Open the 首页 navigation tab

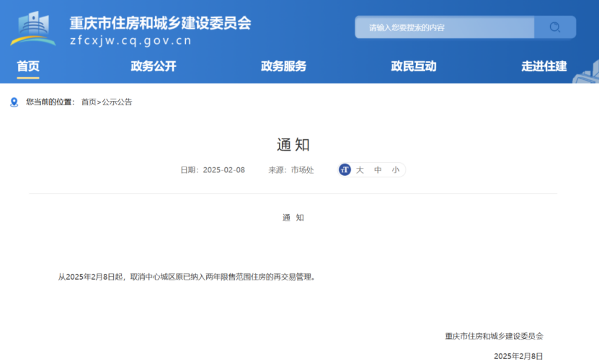[x=28, y=66]
